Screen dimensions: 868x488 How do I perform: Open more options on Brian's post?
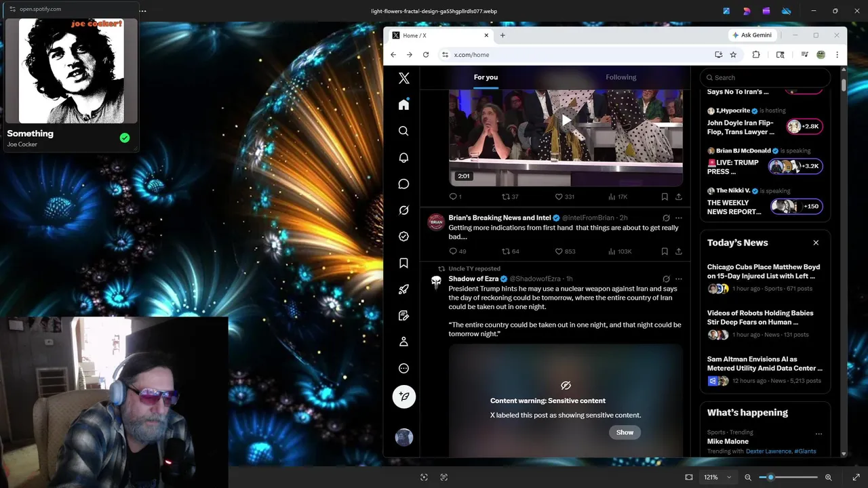(678, 218)
